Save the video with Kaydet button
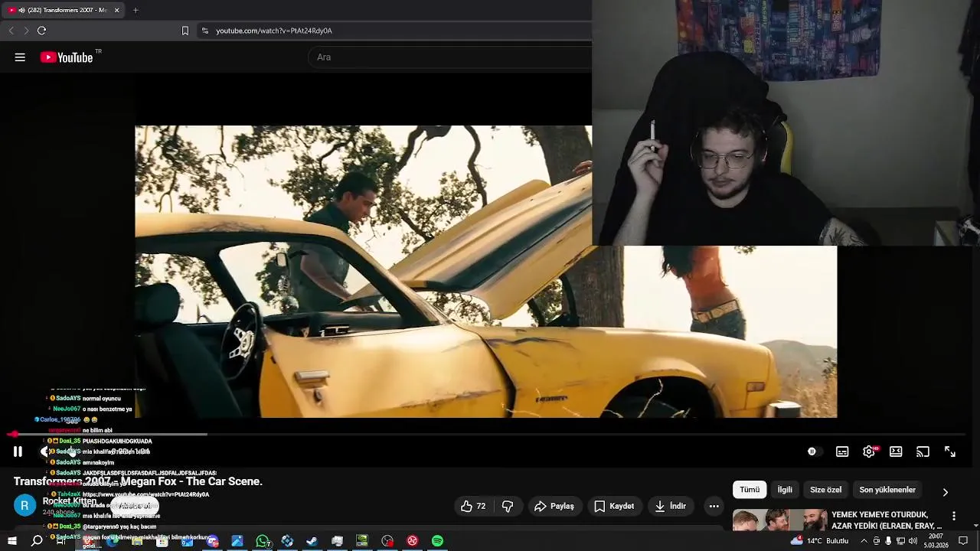Image resolution: width=980 pixels, height=551 pixels. tap(614, 506)
